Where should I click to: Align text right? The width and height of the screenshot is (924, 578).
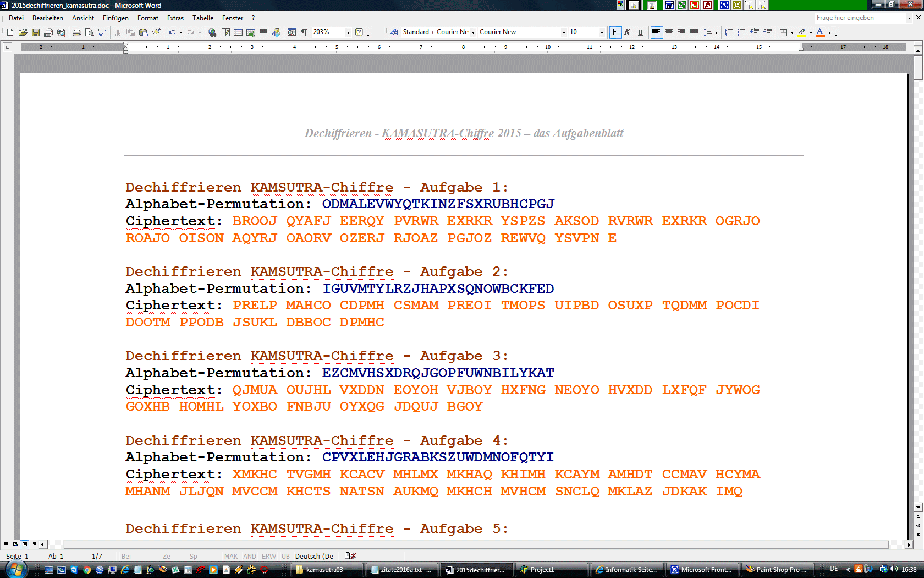(x=681, y=32)
